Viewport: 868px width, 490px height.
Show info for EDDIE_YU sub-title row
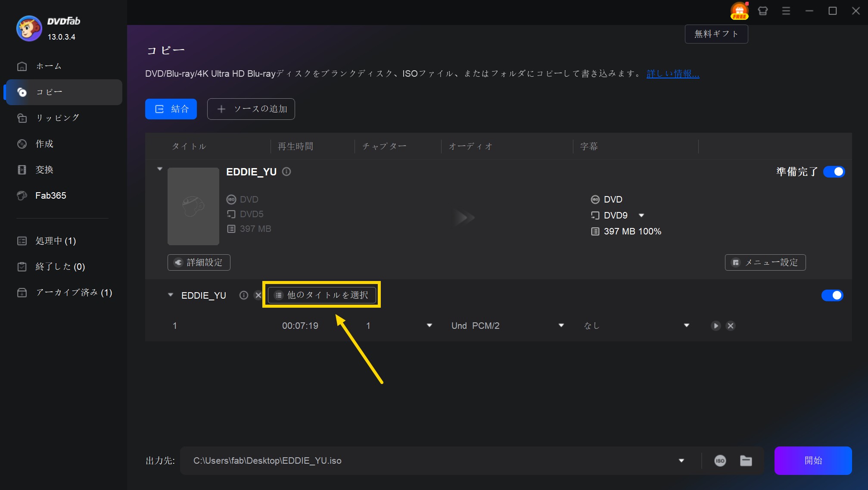(244, 295)
